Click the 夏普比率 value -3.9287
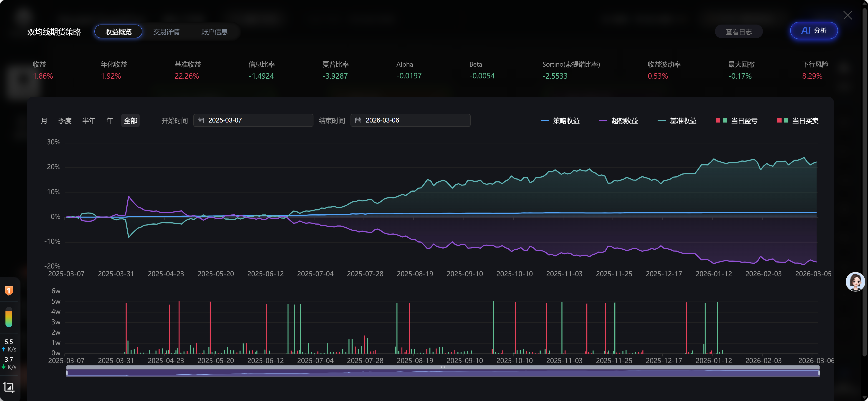 point(335,76)
